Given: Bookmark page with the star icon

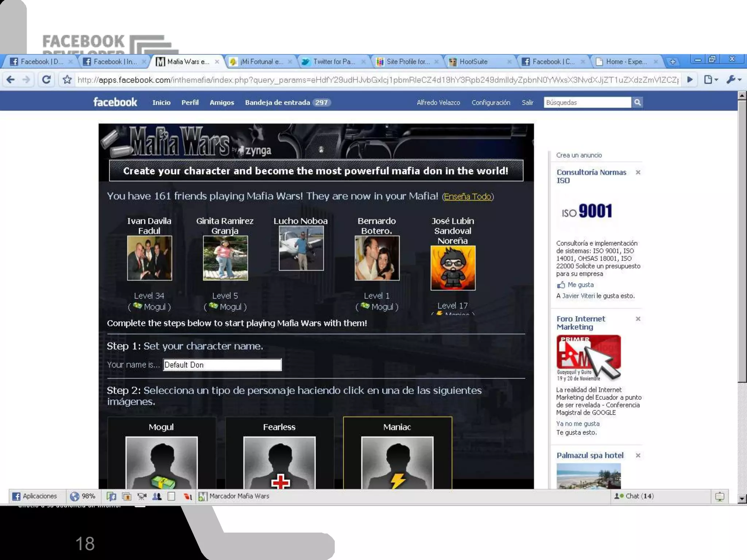Looking at the screenshot, I should (67, 79).
